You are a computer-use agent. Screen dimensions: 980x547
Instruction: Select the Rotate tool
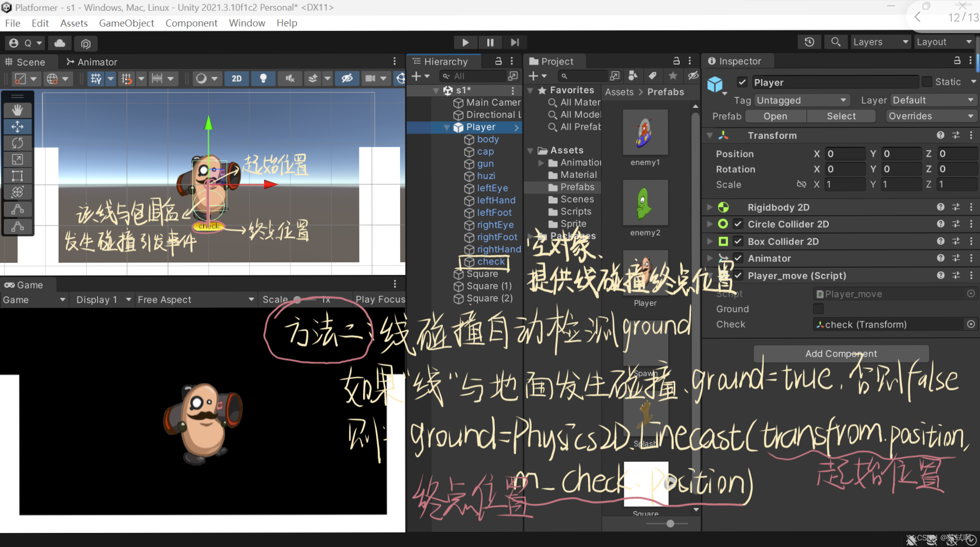(x=17, y=143)
